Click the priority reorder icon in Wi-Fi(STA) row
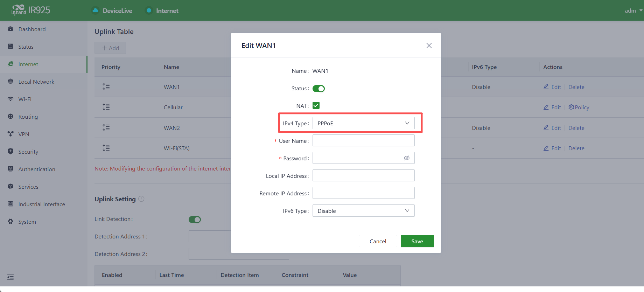The width and height of the screenshot is (644, 292). [106, 148]
